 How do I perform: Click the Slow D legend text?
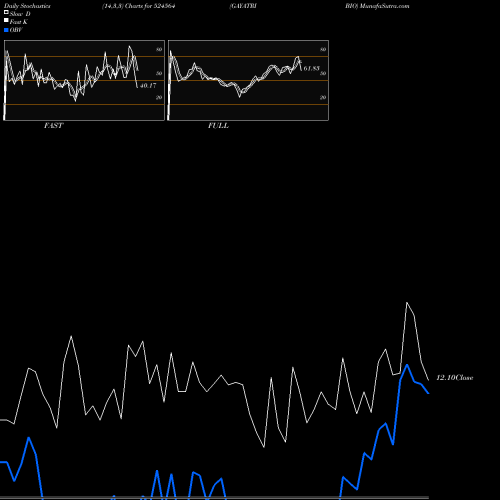coord(20,14)
